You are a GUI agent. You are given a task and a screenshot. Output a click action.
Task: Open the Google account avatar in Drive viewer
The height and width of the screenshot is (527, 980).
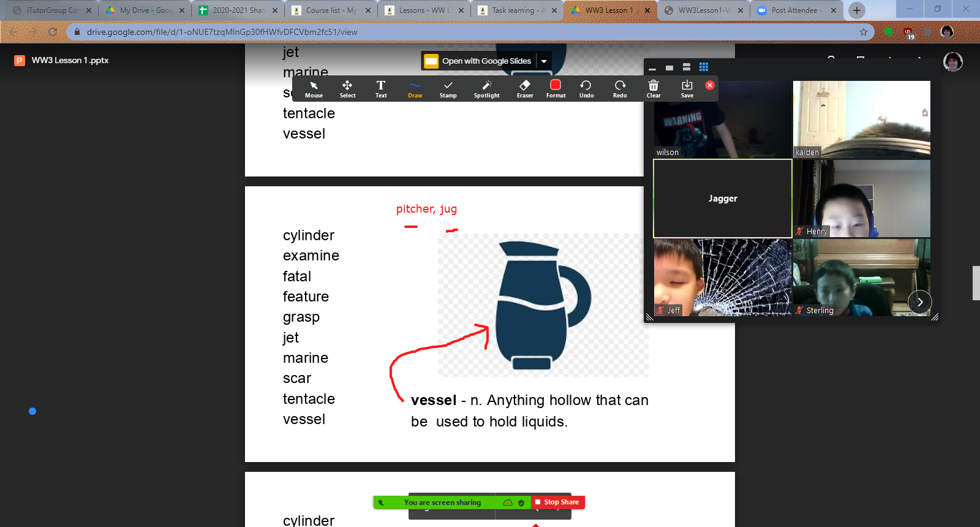pyautogui.click(x=952, y=61)
